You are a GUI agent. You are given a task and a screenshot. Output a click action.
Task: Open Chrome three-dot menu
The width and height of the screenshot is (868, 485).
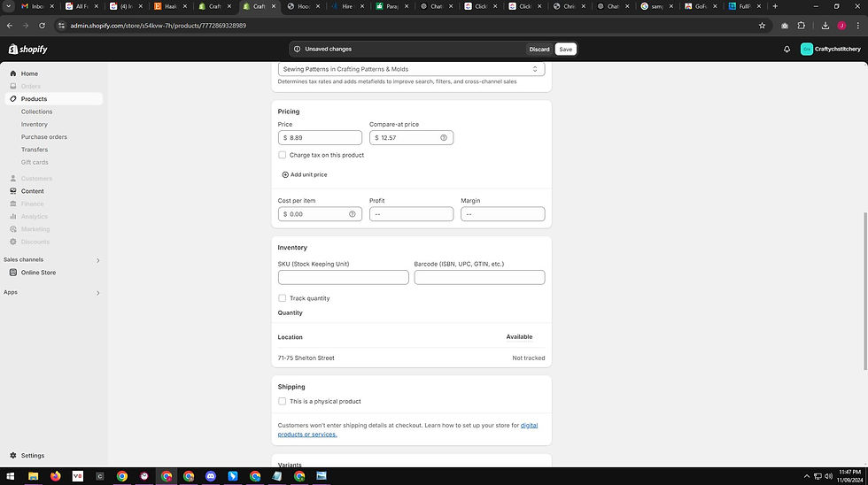[x=857, y=26]
